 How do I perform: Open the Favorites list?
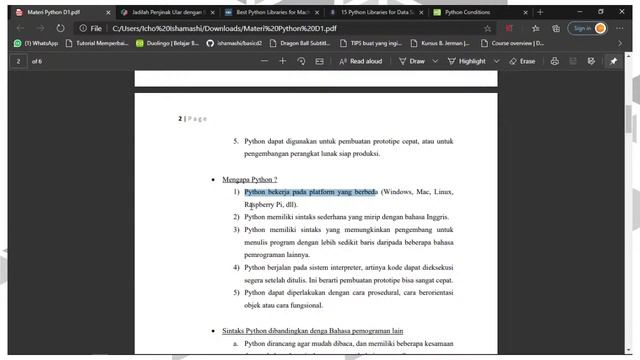pos(536,28)
